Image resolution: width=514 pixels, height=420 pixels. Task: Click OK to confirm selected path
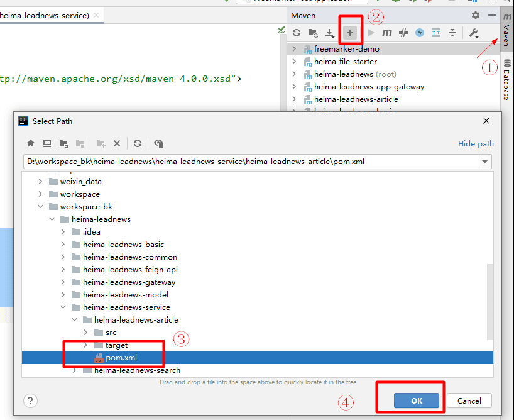coord(416,401)
